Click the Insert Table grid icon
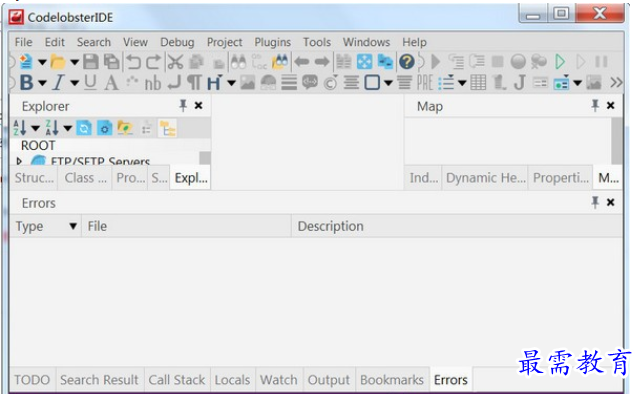The width and height of the screenshot is (640, 394). pyautogui.click(x=478, y=83)
